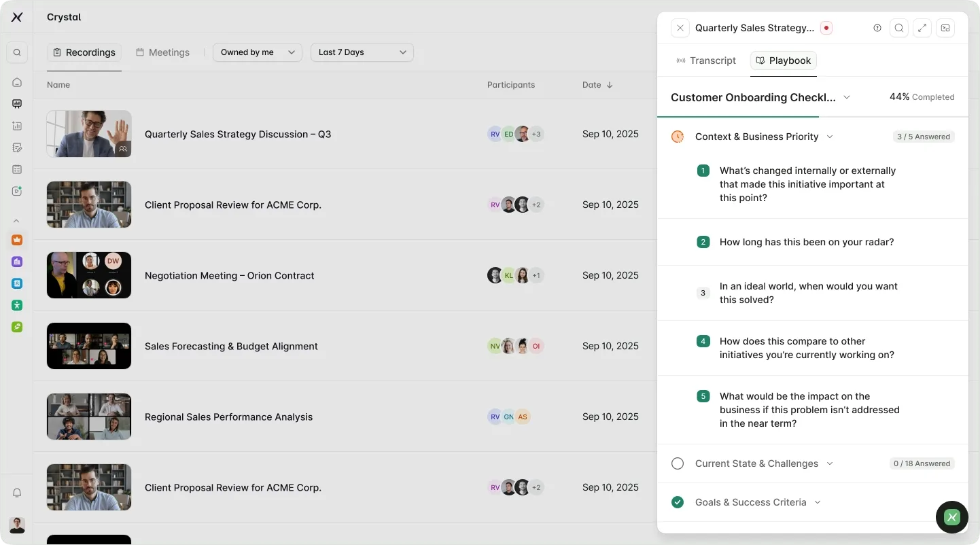Toggle question 4 answered badge

pyautogui.click(x=703, y=341)
